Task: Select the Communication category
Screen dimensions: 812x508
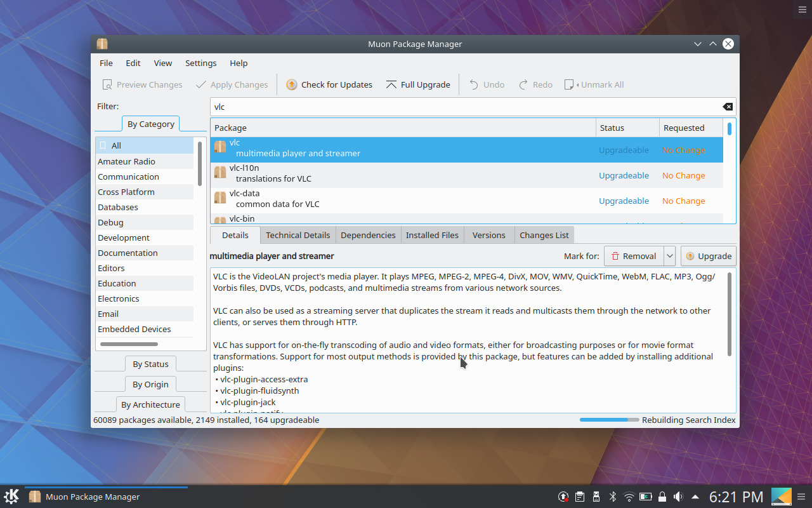Action: [x=145, y=177]
